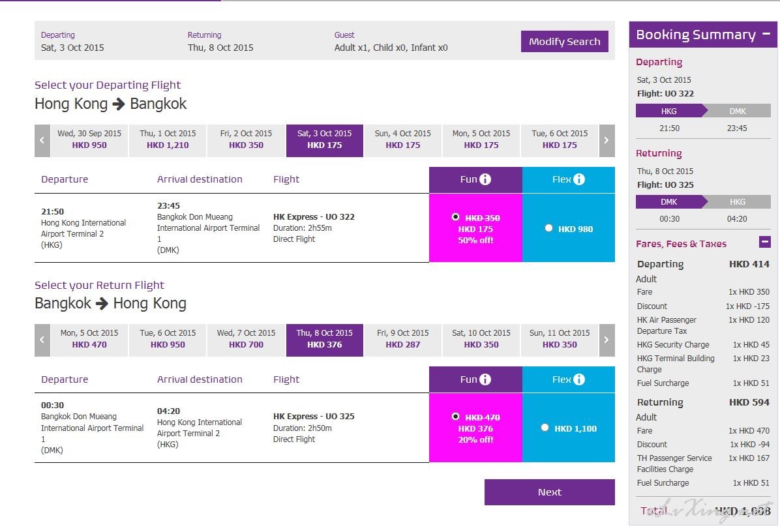
Task: Select return Flex fare HKD 1,100 radio
Action: 545,428
